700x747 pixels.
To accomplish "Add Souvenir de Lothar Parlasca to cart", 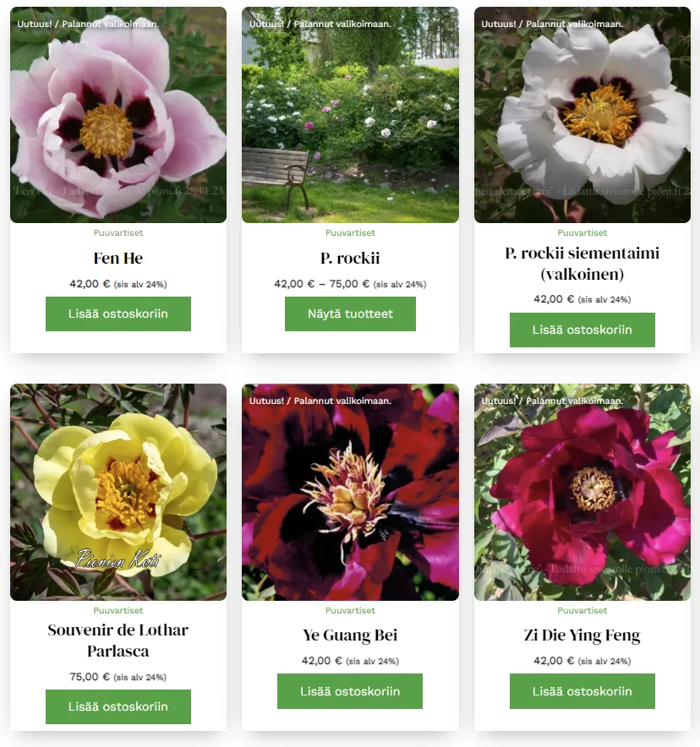I will point(118,706).
